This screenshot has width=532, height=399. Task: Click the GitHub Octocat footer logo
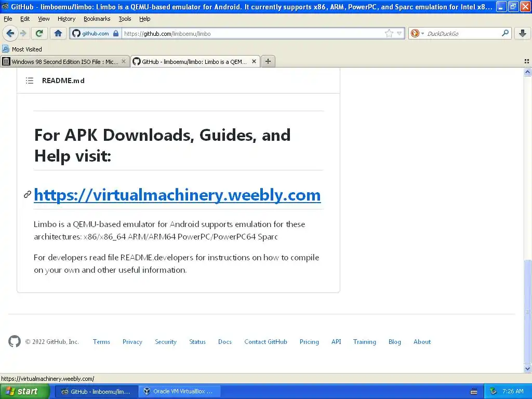(14, 341)
